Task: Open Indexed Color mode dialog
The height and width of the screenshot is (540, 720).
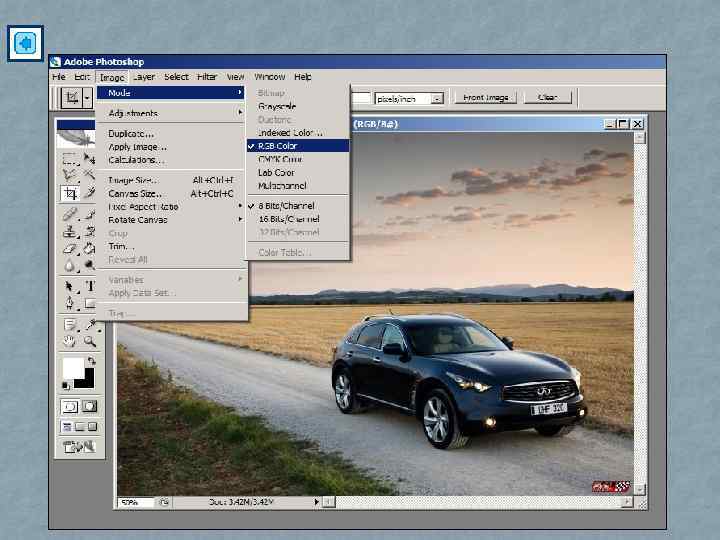Action: click(298, 133)
